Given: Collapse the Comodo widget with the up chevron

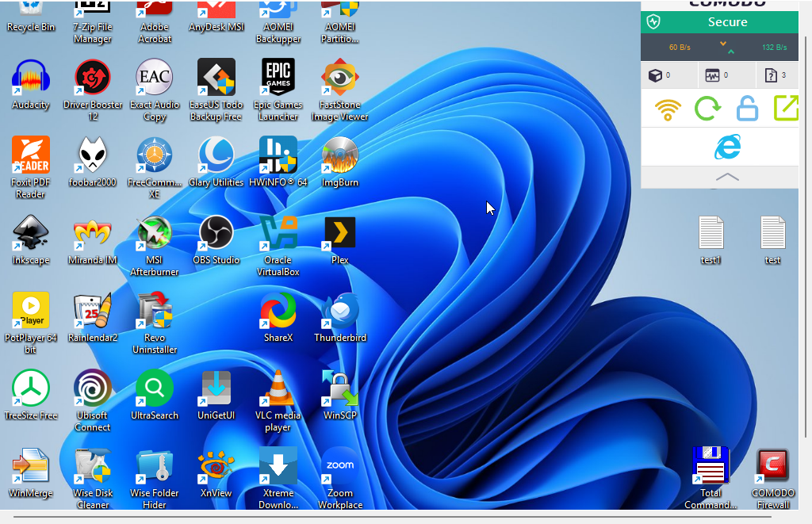Looking at the screenshot, I should (x=727, y=177).
